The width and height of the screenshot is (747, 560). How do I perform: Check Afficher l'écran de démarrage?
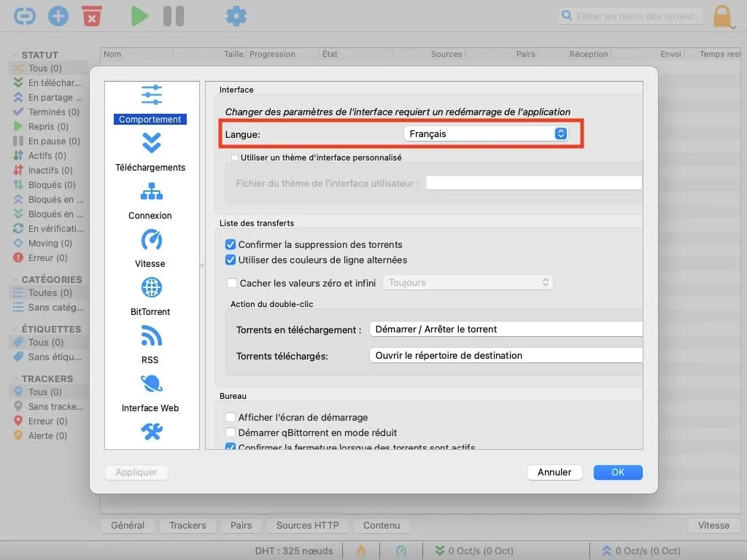tap(231, 417)
